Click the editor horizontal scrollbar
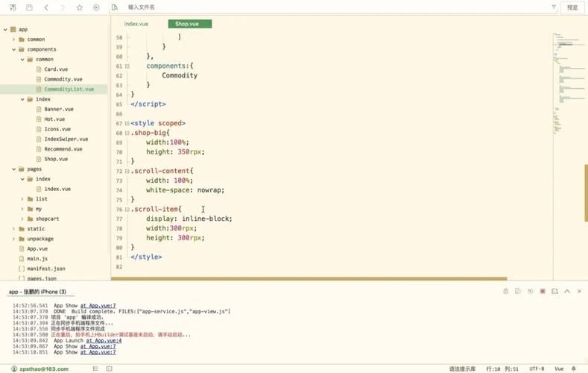This screenshot has width=588, height=373. [309, 278]
